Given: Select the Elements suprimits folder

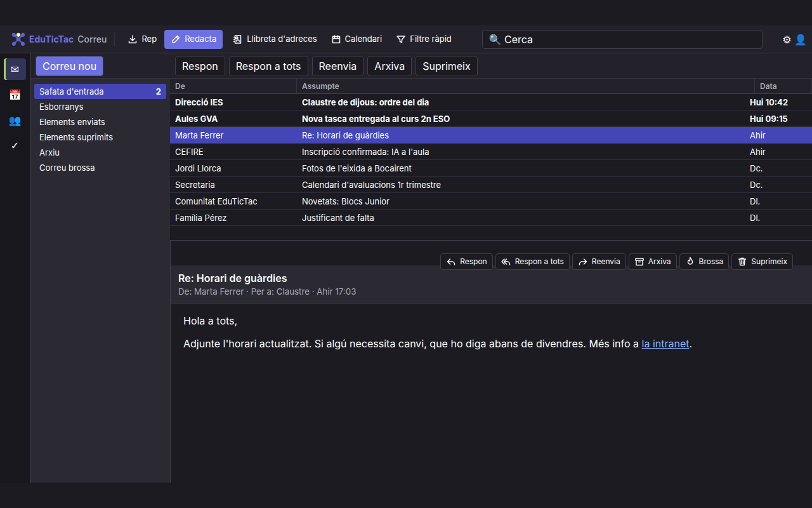Looking at the screenshot, I should point(100,137).
